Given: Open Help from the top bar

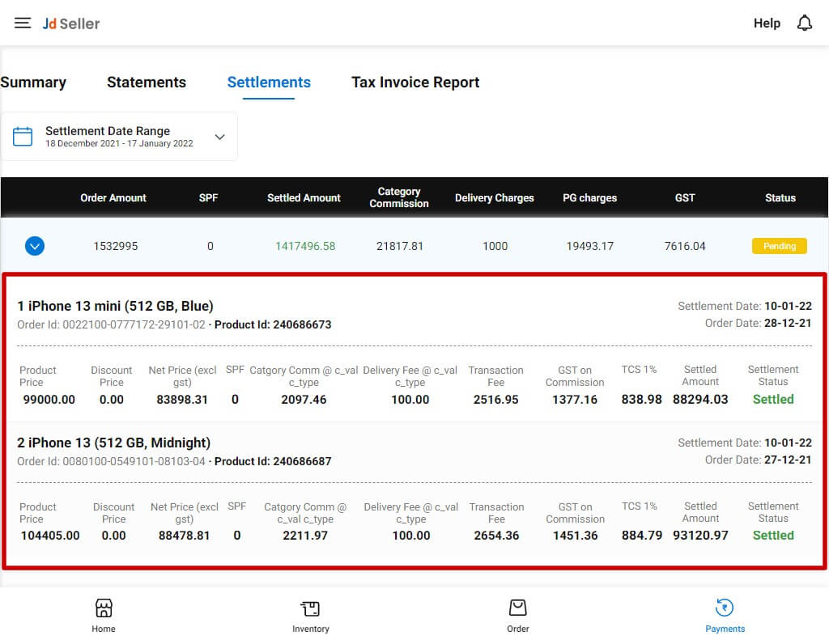Looking at the screenshot, I should [767, 23].
